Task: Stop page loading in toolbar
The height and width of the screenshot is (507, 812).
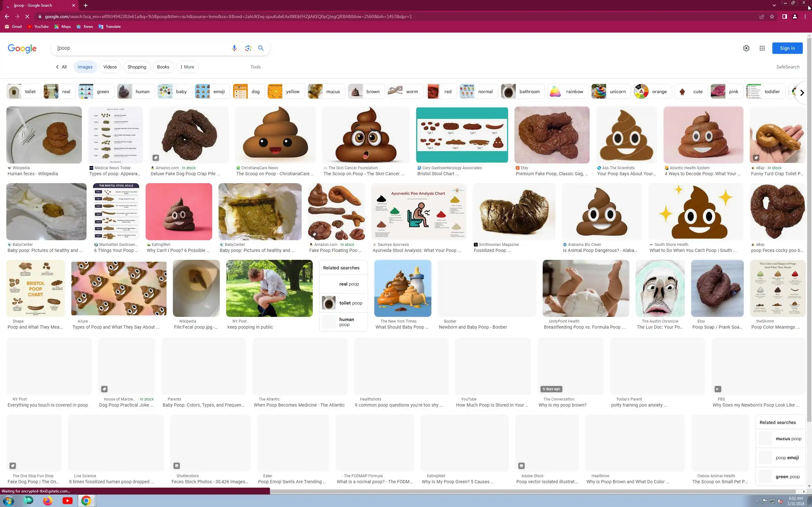Action: (x=28, y=16)
